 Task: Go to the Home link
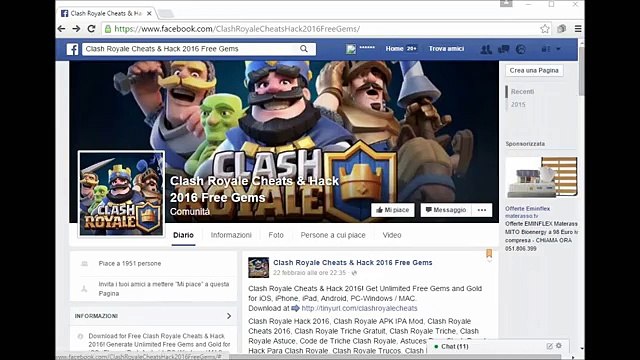(394, 49)
